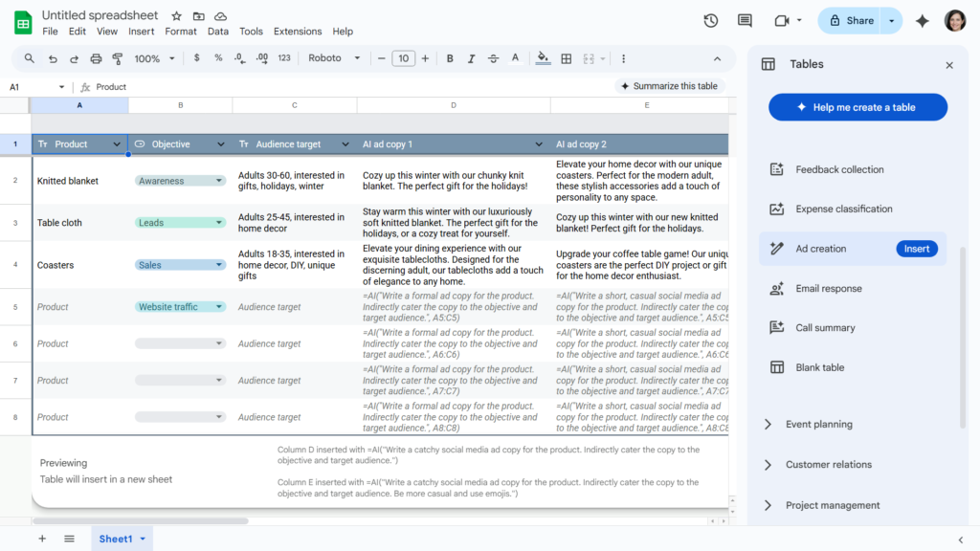Click the redo arrow in toolbar

pos(74,58)
